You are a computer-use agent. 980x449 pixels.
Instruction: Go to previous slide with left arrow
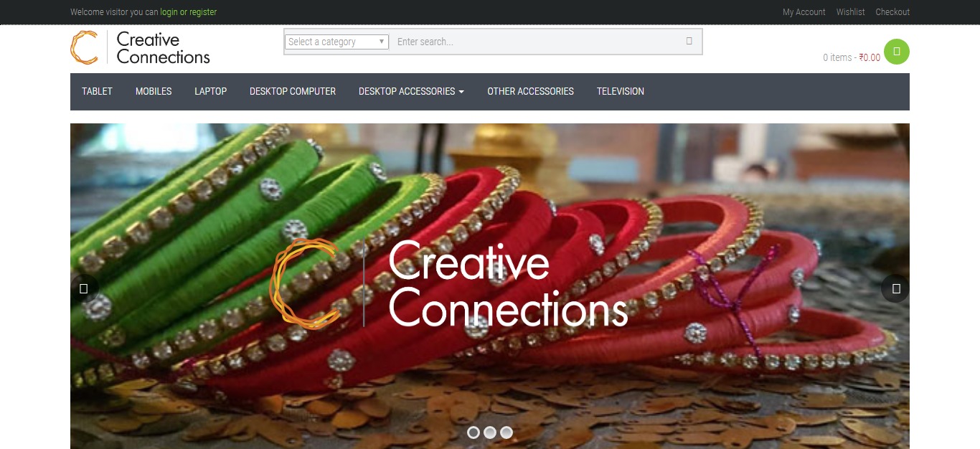click(x=84, y=288)
